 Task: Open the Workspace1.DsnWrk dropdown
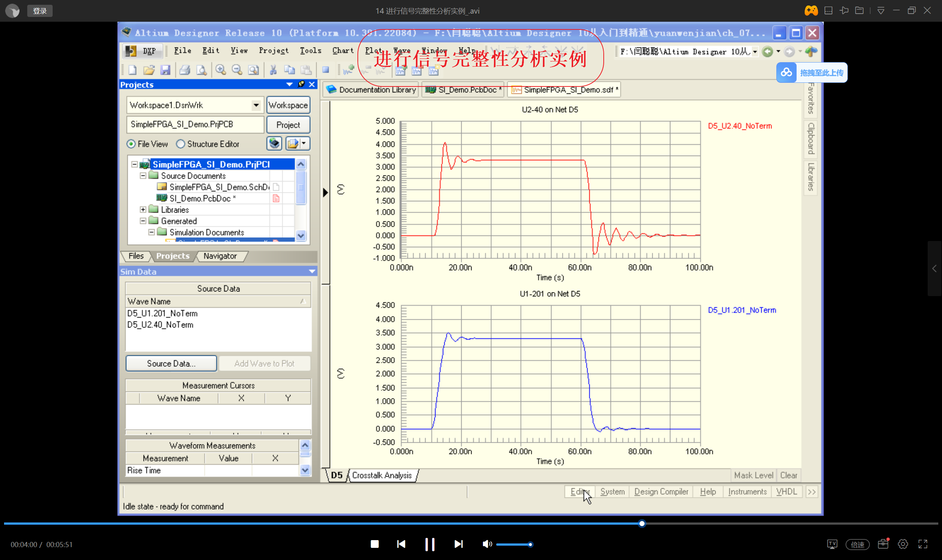point(256,105)
